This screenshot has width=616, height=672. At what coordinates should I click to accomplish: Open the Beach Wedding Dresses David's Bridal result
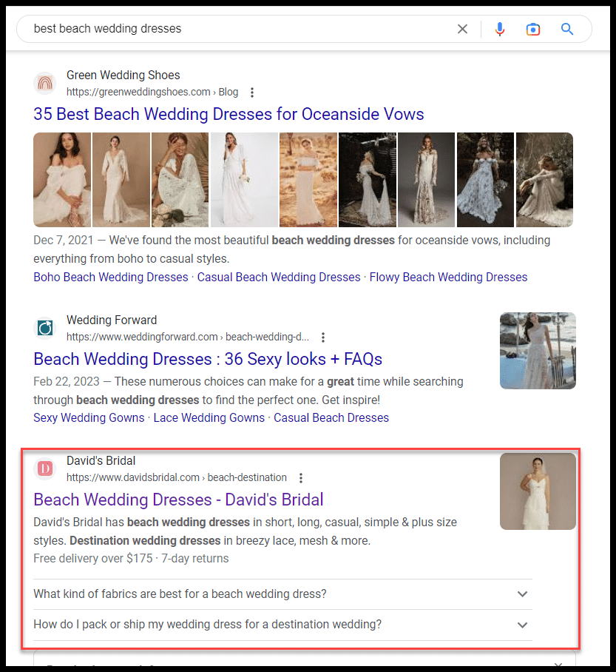tap(178, 500)
